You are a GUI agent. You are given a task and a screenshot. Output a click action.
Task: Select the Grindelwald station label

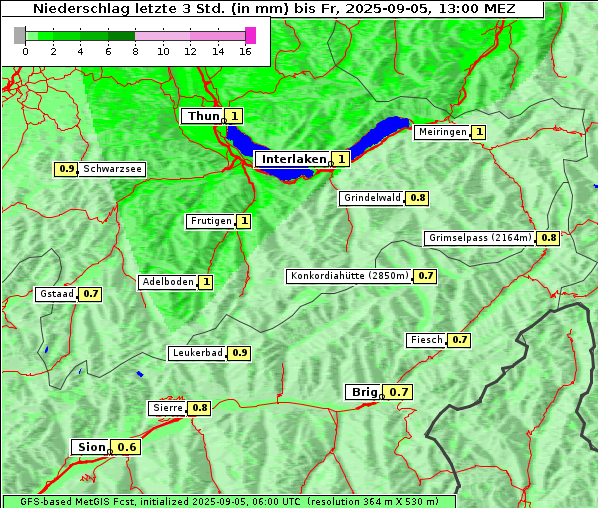click(371, 198)
